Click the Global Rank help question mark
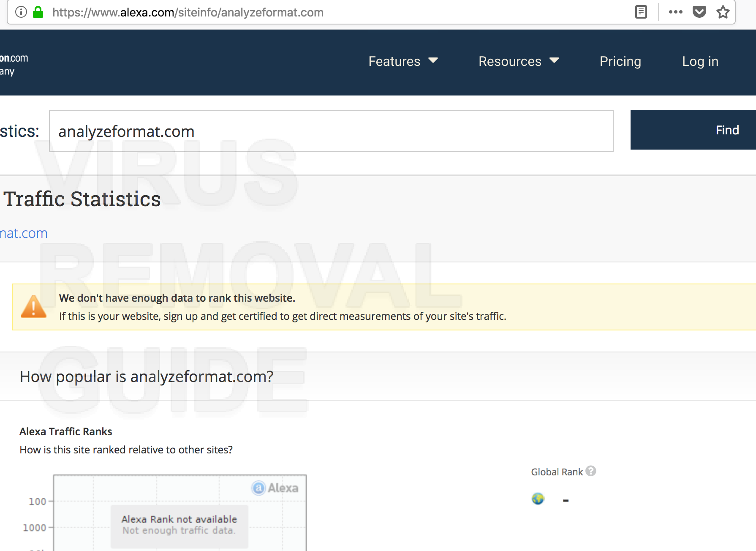This screenshot has width=756, height=551. [x=591, y=471]
